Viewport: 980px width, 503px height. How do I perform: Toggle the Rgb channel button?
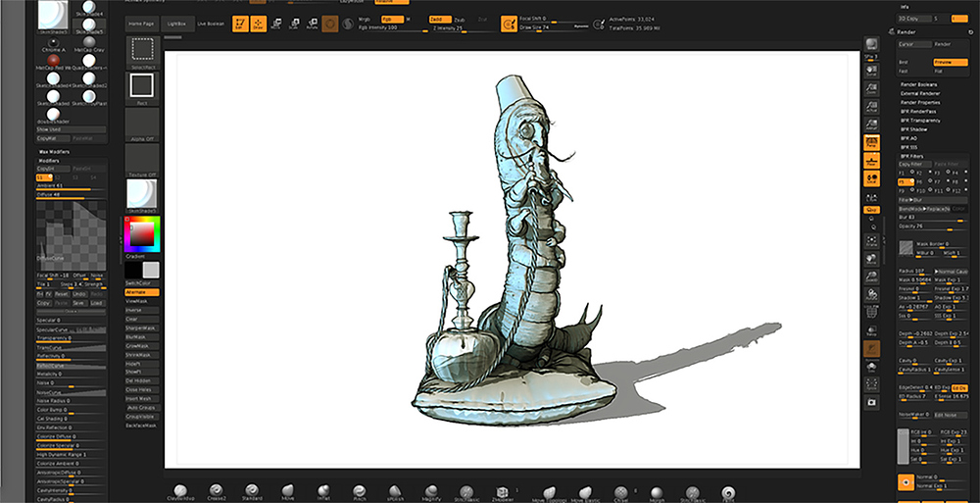393,20
